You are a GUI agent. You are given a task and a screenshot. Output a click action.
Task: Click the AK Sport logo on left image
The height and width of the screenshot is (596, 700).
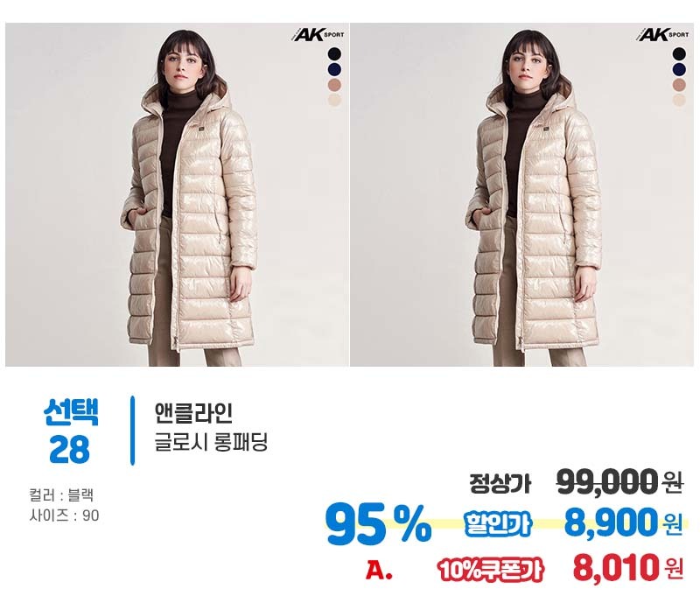coord(317,34)
